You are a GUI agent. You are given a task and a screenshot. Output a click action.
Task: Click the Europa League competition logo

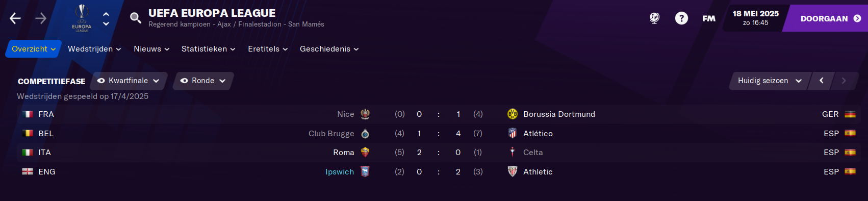82,18
